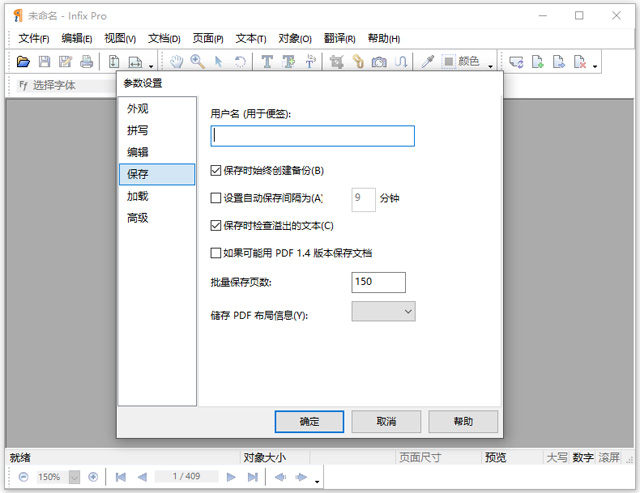The width and height of the screenshot is (640, 493).
Task: Select the 加载 settings category
Action: point(157,196)
